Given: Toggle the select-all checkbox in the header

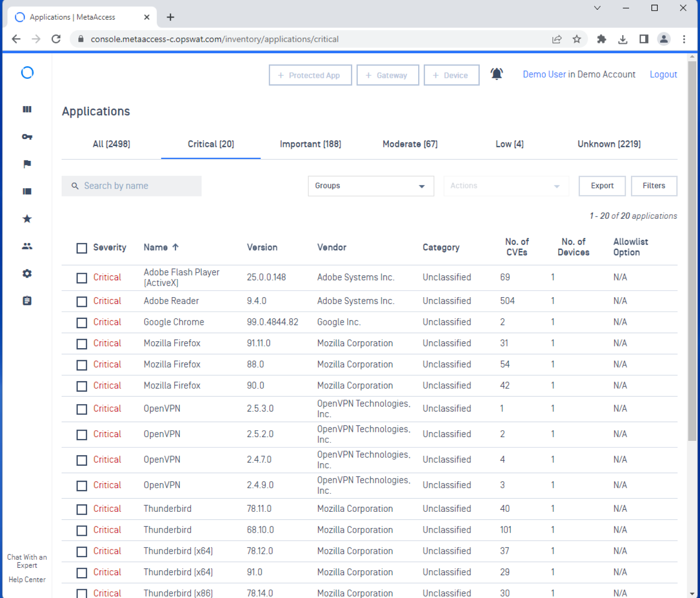Looking at the screenshot, I should (x=82, y=248).
